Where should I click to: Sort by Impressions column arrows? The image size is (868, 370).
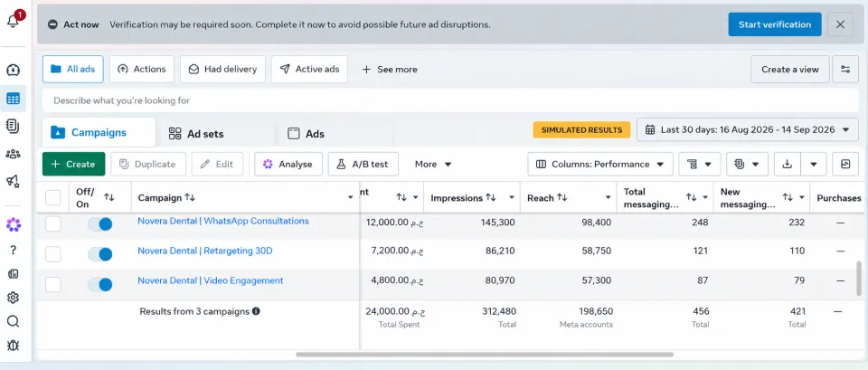click(490, 198)
